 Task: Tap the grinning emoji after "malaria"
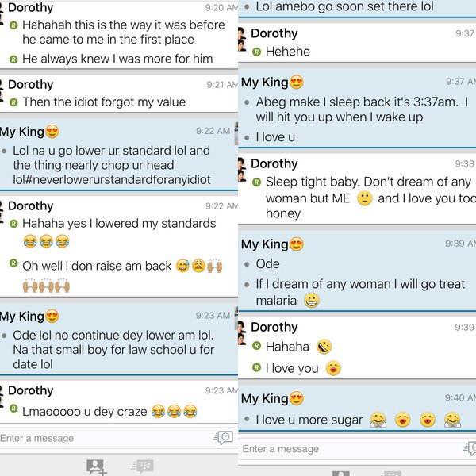coord(312,301)
